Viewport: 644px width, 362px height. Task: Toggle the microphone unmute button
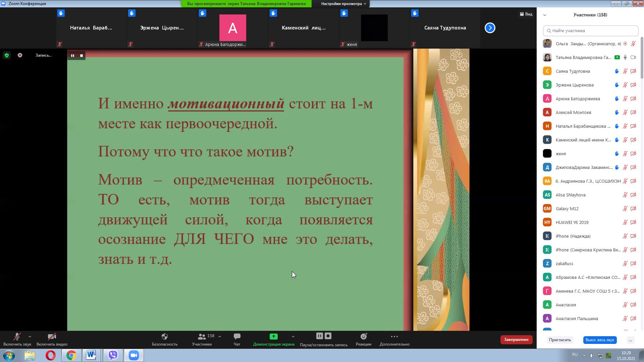[17, 337]
